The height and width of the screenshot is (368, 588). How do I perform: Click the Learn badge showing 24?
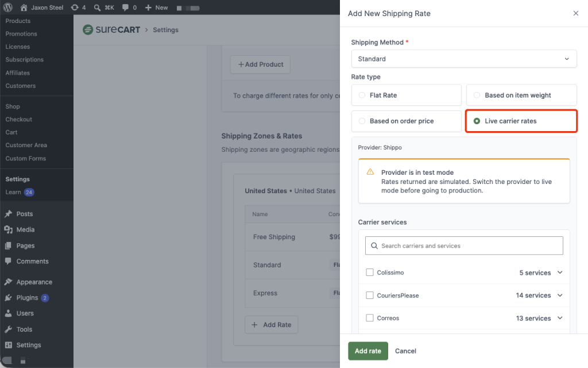(x=29, y=192)
